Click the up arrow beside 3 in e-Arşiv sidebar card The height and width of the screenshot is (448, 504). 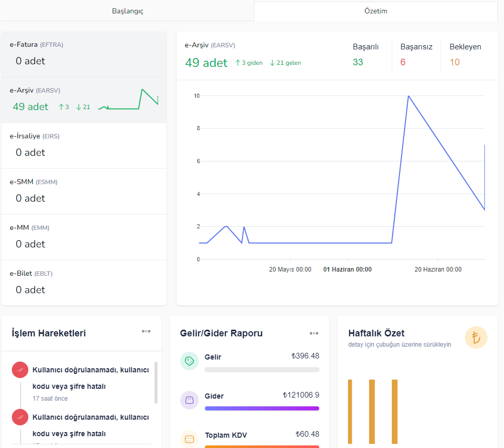61,107
